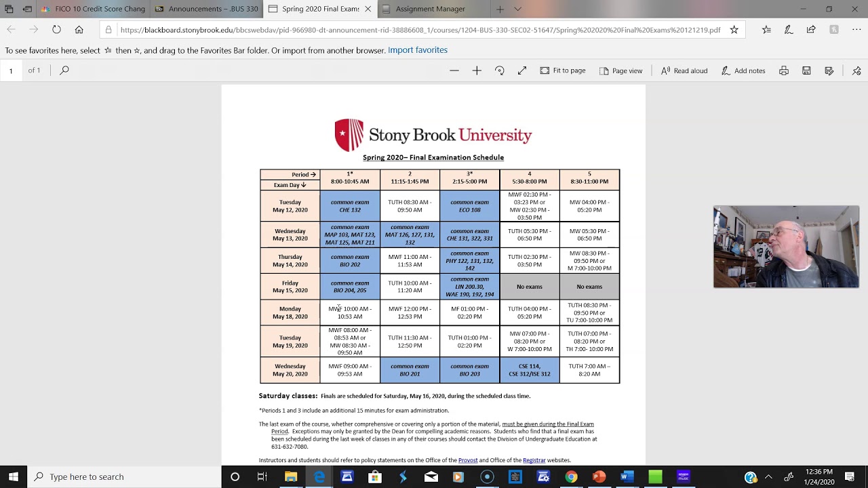Image resolution: width=868 pixels, height=488 pixels.
Task: Expand the tab preview chevron
Action: [x=518, y=9]
